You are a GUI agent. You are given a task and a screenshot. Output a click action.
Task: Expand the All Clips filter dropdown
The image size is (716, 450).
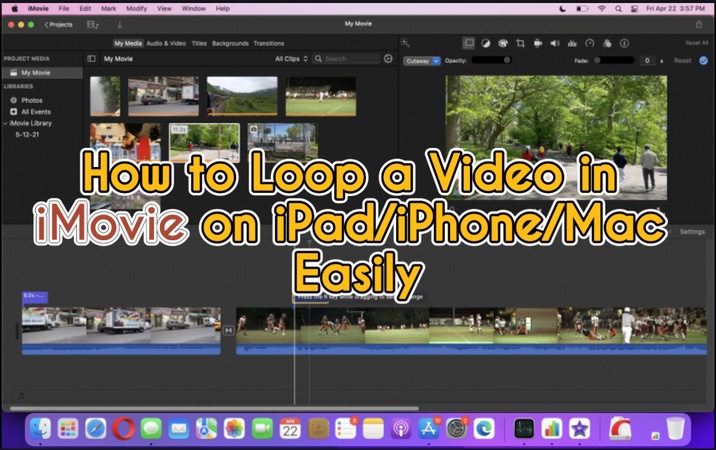291,59
